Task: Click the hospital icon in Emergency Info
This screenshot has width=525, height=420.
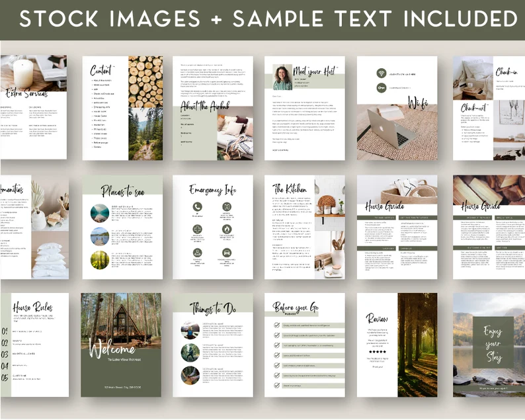Action: (x=227, y=208)
